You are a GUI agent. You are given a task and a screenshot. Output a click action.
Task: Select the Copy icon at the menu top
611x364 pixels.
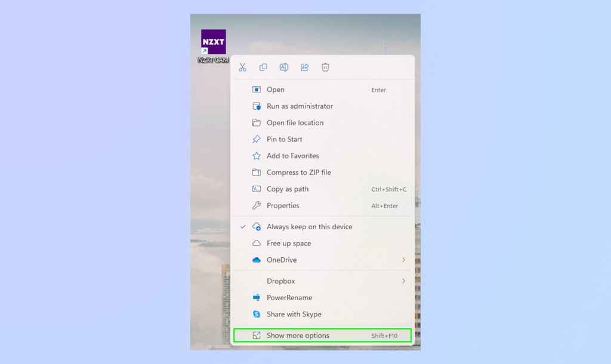263,67
